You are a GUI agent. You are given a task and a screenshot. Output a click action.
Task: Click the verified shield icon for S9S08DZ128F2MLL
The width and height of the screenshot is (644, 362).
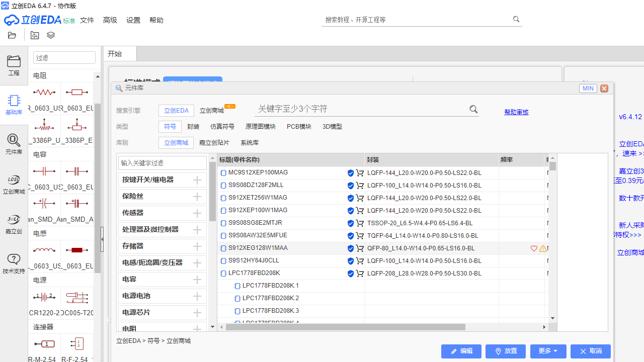click(351, 186)
